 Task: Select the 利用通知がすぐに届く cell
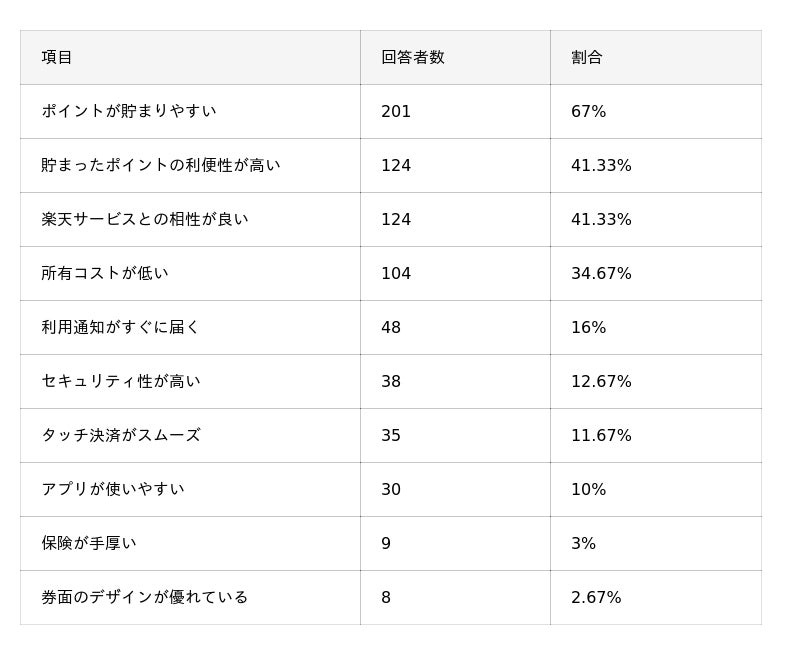120,327
